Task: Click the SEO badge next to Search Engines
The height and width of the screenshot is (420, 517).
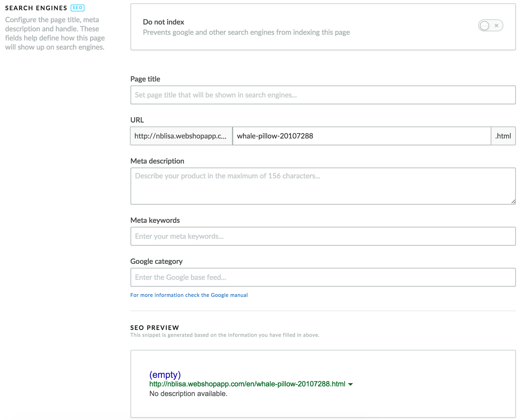Action: [x=78, y=8]
